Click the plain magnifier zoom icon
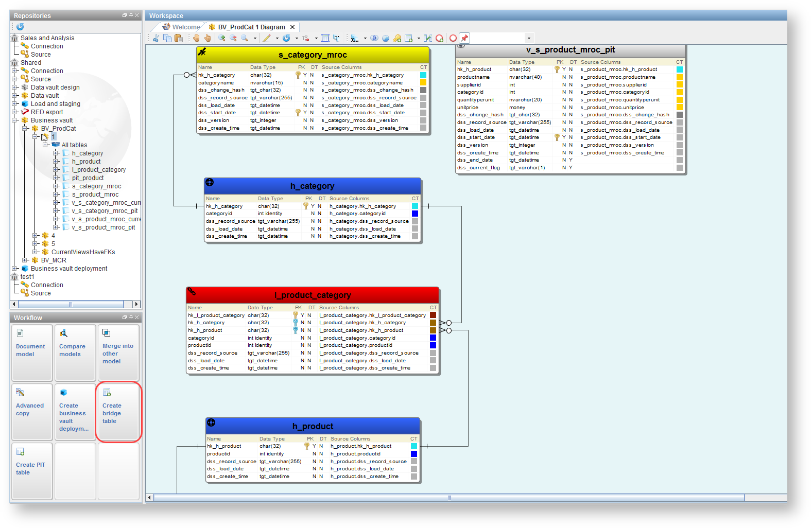This screenshot has width=812, height=529. click(x=245, y=38)
